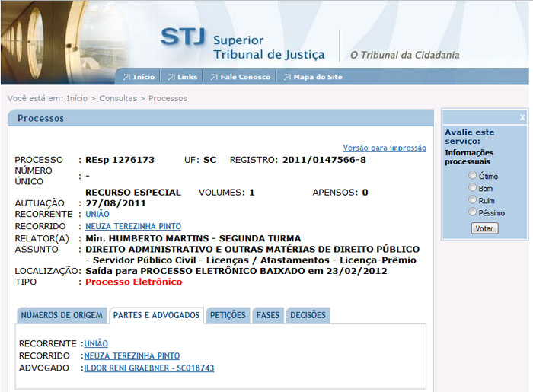
Task: Open advogado Ildor Reni Graebner link
Action: [149, 368]
